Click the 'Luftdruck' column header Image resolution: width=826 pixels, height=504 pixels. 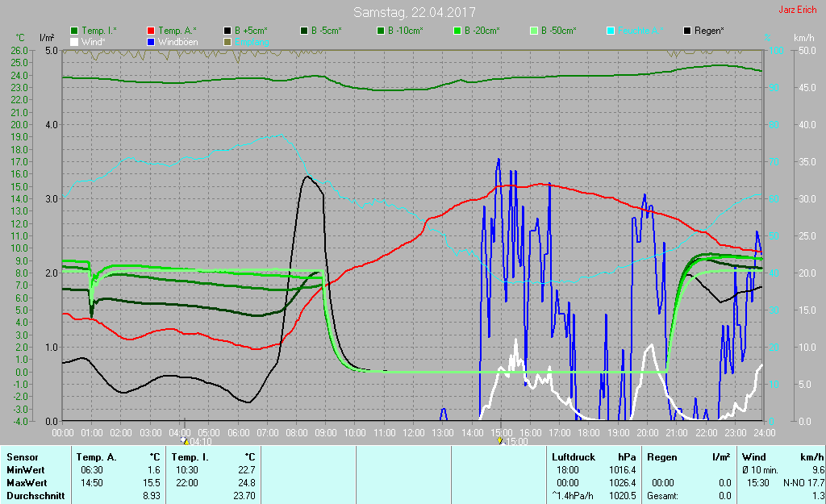574,457
